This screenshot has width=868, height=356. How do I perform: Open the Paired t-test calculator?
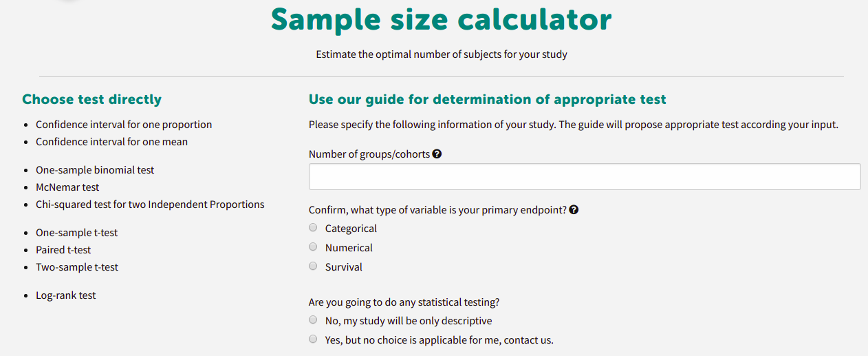[63, 250]
